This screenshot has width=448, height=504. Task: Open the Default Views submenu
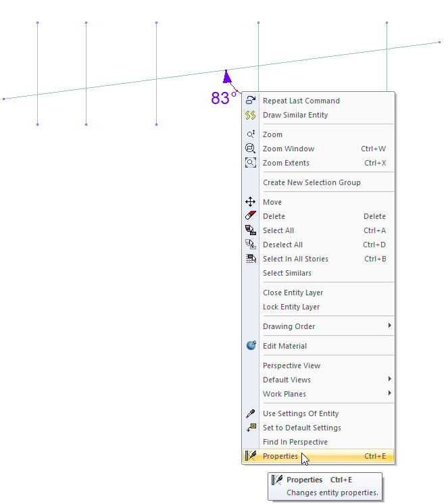[x=318, y=380]
